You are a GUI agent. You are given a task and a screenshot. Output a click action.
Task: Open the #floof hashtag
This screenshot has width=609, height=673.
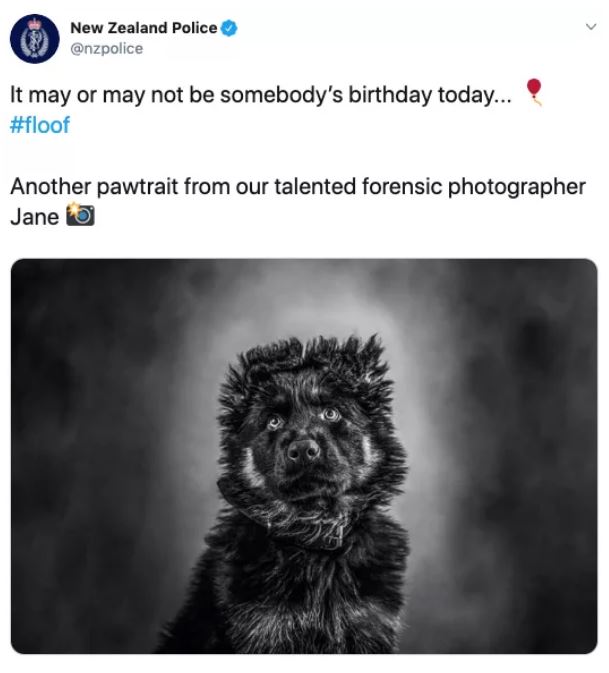tap(40, 126)
